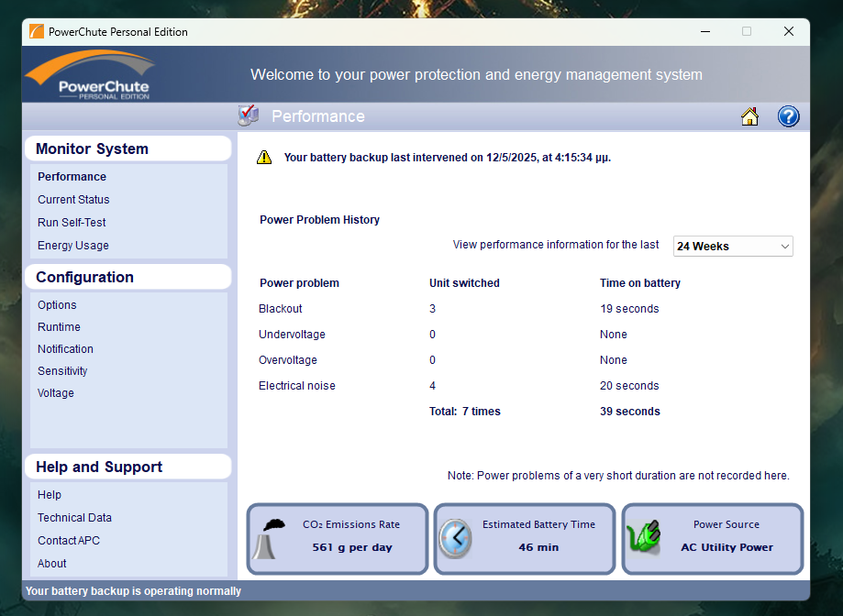The height and width of the screenshot is (616, 843).
Task: Open Technical Data page
Action: (x=74, y=518)
